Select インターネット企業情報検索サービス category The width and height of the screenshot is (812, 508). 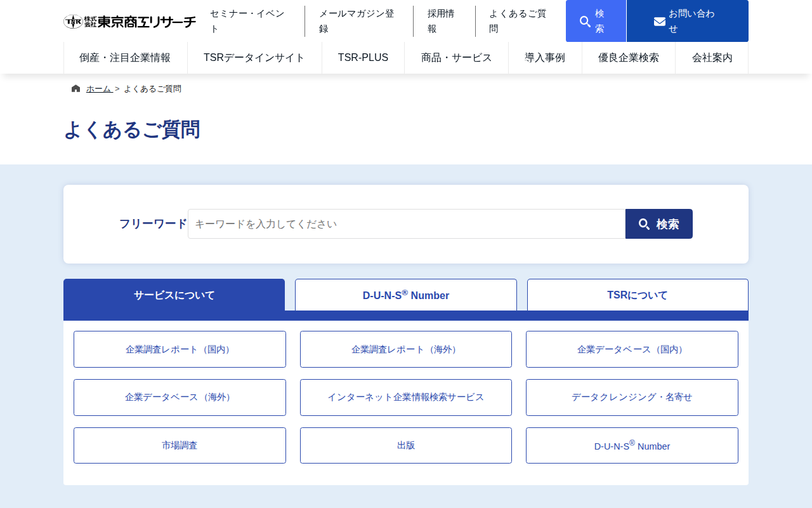[x=406, y=398]
